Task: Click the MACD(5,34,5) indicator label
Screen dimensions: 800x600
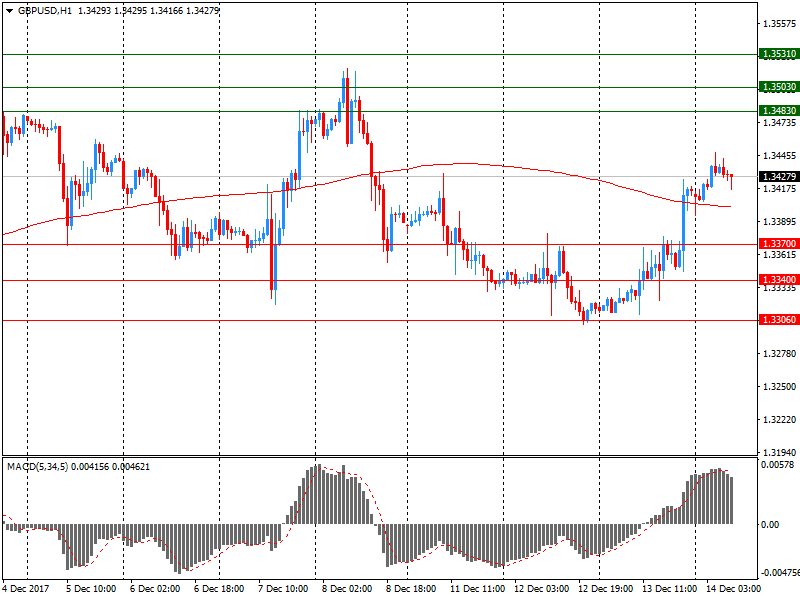Action: [x=38, y=466]
